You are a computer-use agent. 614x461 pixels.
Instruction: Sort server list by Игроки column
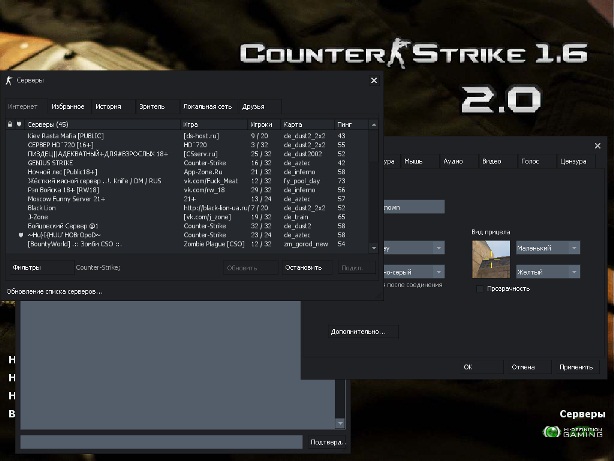point(264,125)
